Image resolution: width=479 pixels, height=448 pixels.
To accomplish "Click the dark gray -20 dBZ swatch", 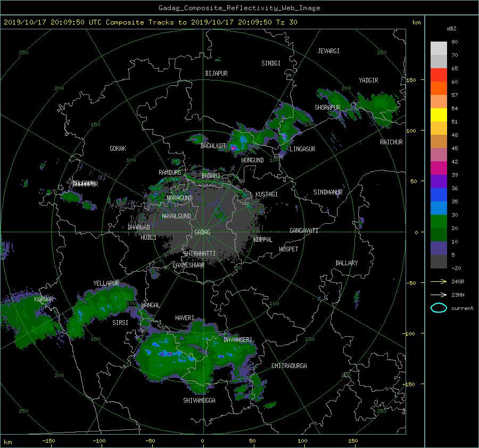I will pyautogui.click(x=439, y=262).
